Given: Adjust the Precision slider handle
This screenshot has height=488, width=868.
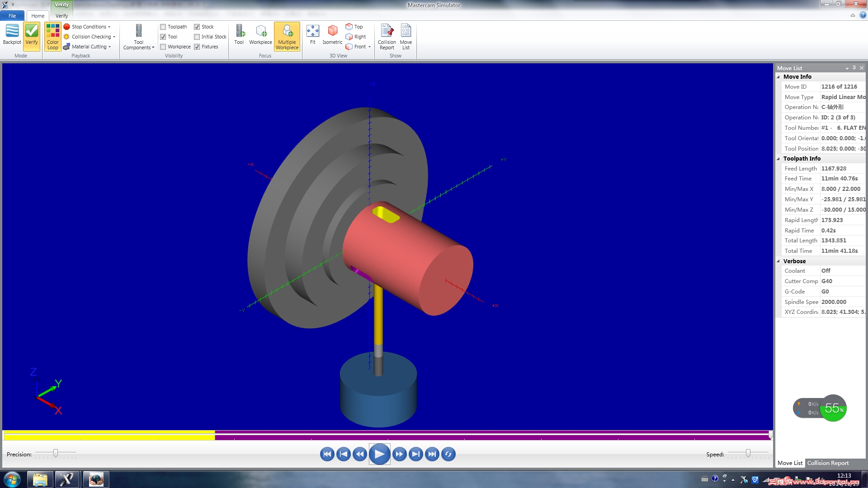Looking at the screenshot, I should [56, 453].
